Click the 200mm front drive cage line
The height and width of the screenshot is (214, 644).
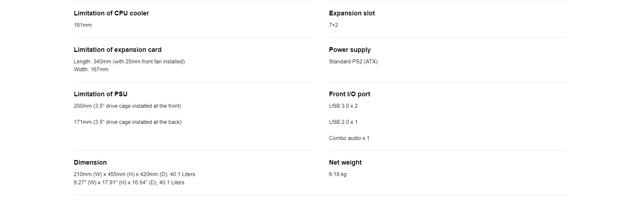tap(127, 106)
